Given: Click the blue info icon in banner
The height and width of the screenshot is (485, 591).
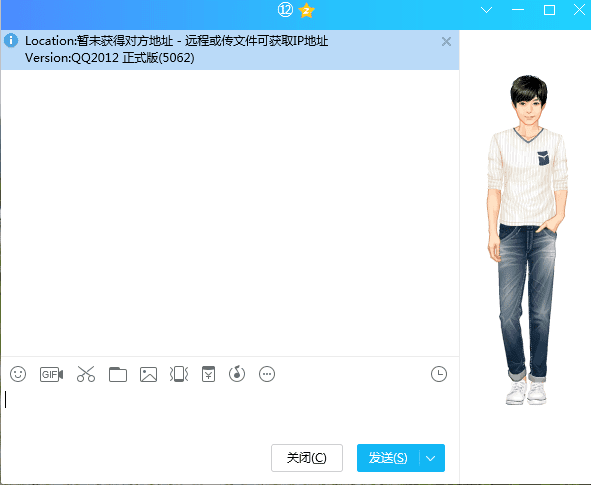Looking at the screenshot, I should tap(11, 40).
